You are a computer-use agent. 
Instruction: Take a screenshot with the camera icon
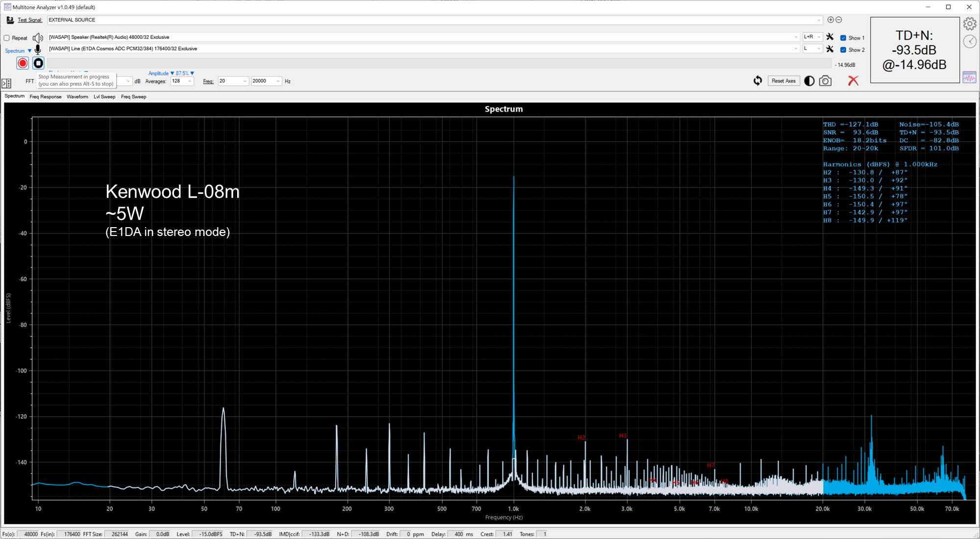tap(825, 81)
